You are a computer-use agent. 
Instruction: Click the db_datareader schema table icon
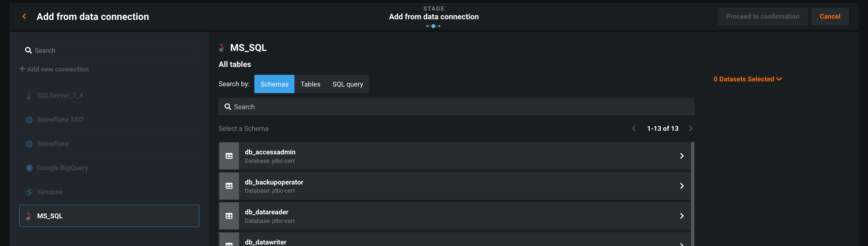click(229, 216)
